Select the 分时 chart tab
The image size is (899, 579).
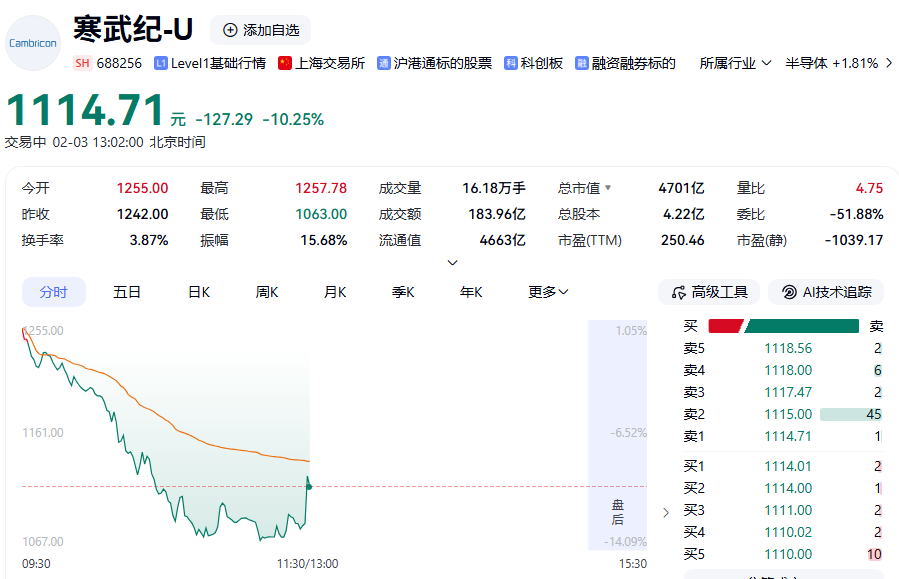[54, 292]
